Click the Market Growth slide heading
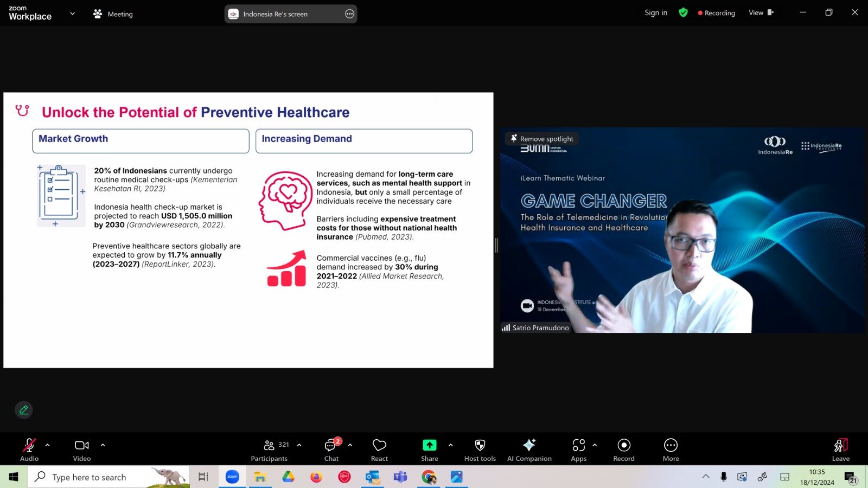868x488 pixels. (73, 139)
